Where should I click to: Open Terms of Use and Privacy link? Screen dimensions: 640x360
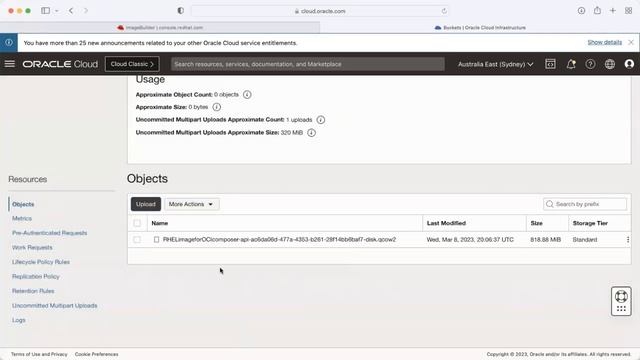point(39,354)
